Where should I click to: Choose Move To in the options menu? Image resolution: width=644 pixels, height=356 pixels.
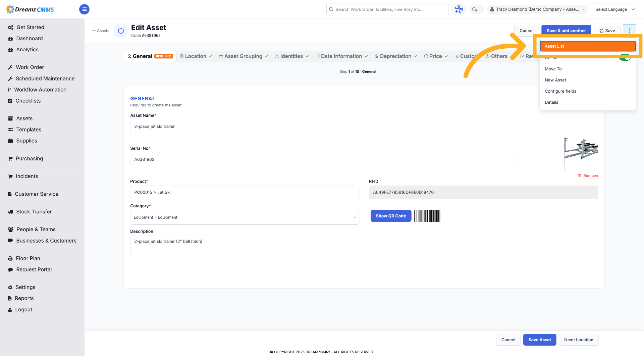(x=588, y=69)
